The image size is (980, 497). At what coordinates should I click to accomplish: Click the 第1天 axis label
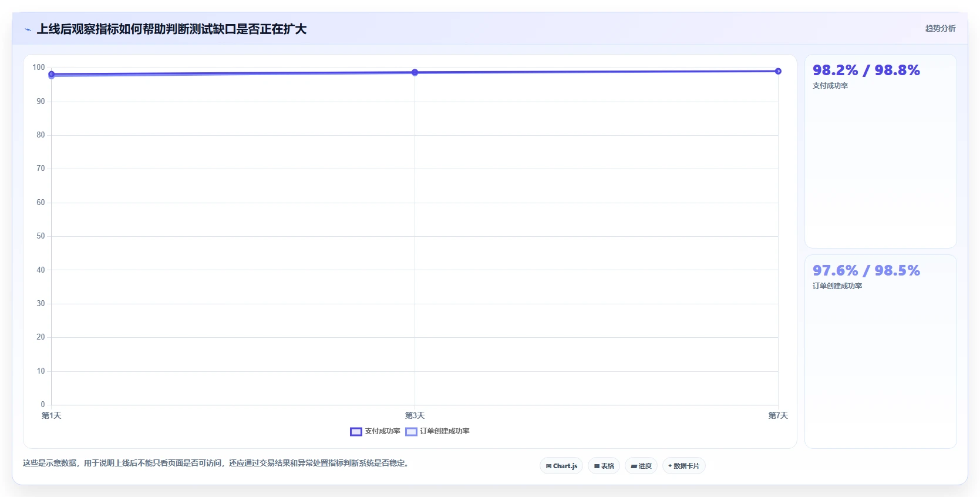[52, 415]
